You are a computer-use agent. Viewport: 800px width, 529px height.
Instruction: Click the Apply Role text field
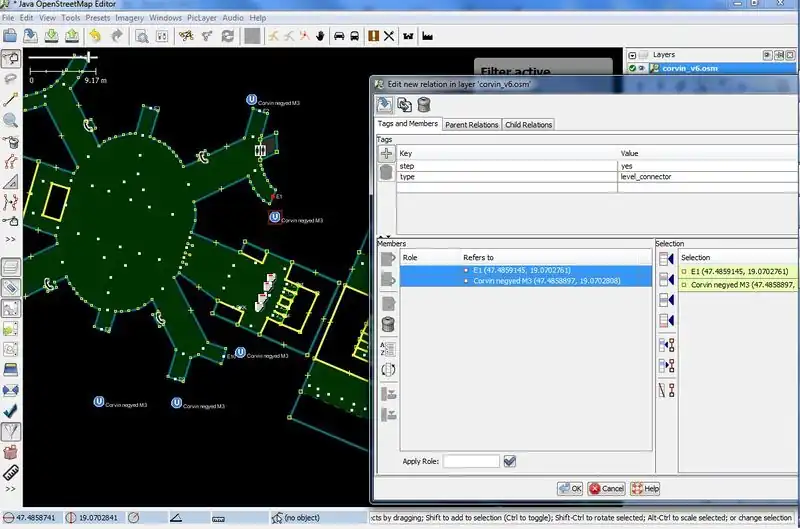471,461
